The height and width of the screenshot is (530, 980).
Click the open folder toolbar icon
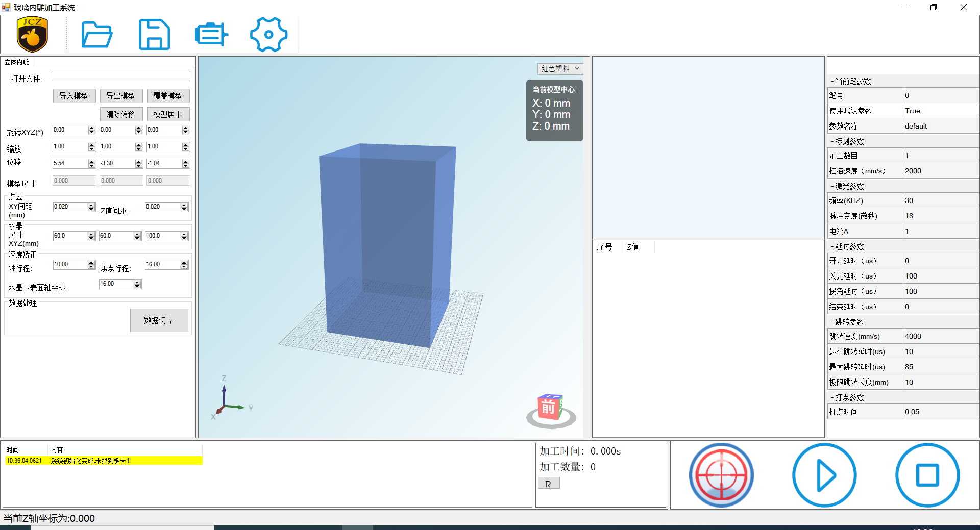point(96,35)
